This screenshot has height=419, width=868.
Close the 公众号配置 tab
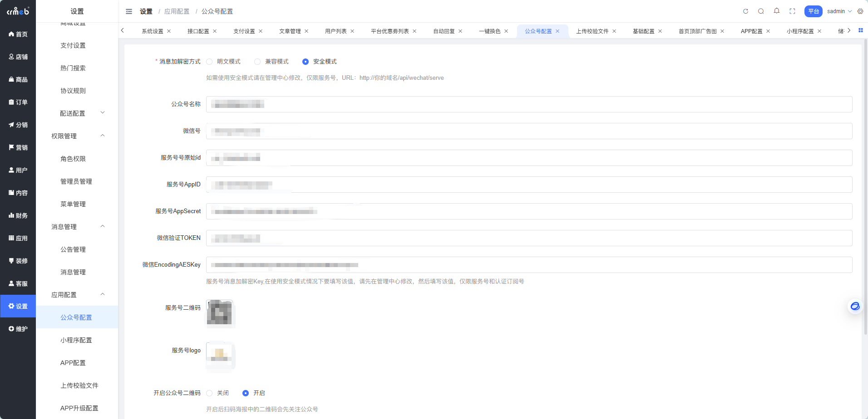(x=557, y=31)
